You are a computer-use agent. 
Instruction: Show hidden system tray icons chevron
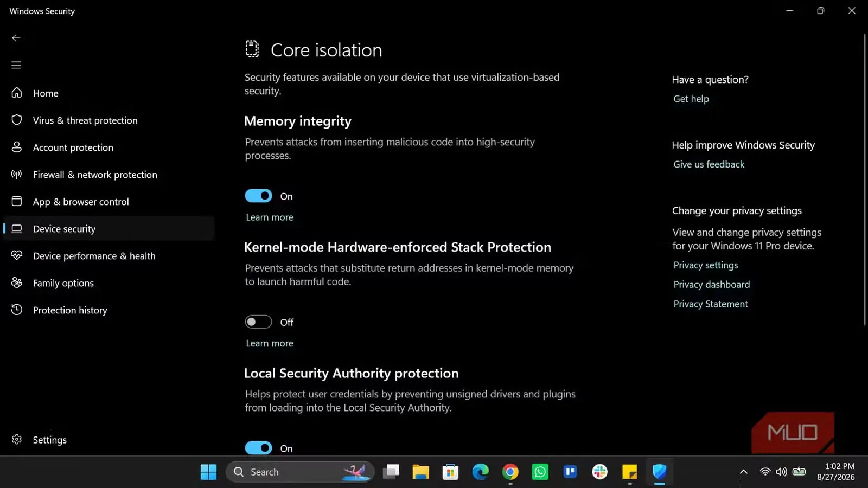click(x=744, y=472)
